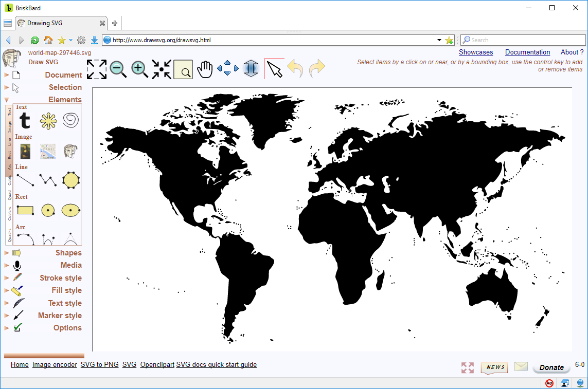Select the zoom in magnifier tool
The height and width of the screenshot is (389, 588).
click(139, 68)
